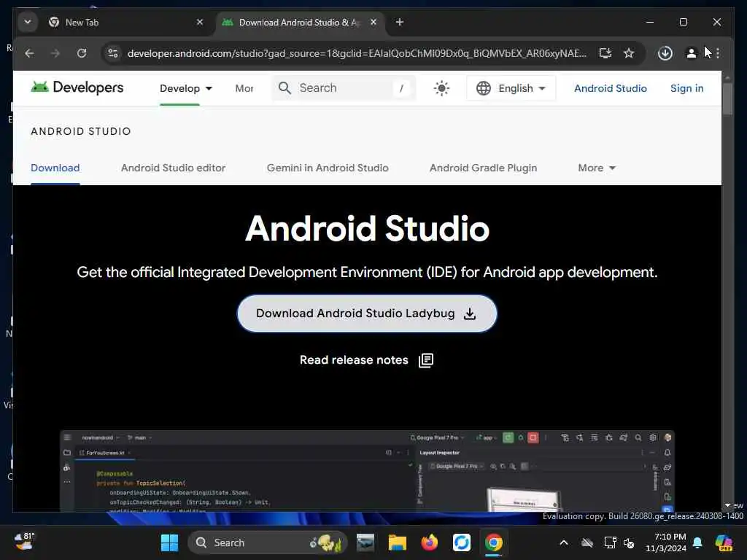Open the weather widget showing 81°

tap(24, 542)
